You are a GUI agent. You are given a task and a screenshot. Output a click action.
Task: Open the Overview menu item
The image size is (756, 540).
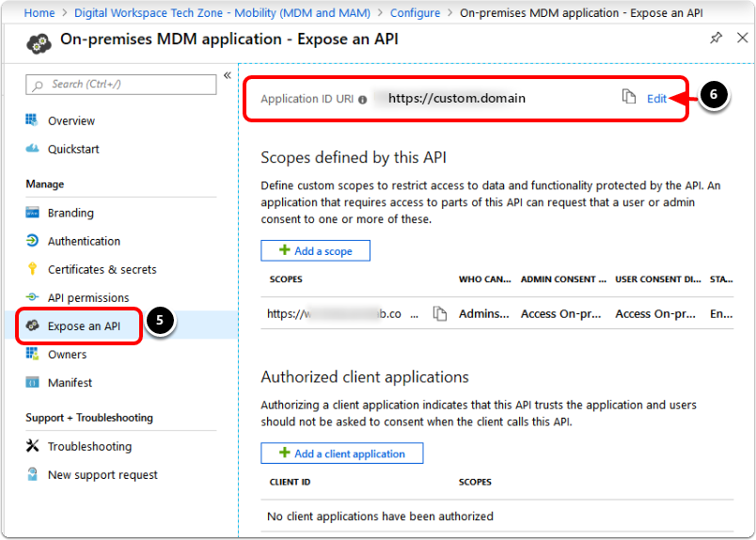tap(71, 120)
